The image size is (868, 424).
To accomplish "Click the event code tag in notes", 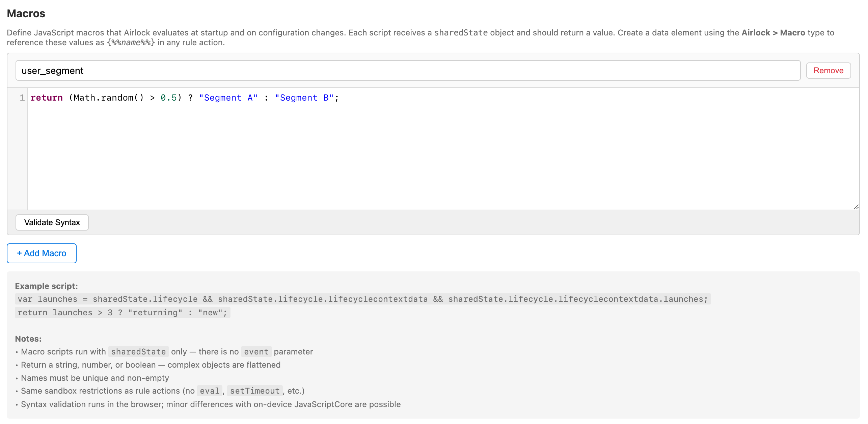I will coord(256,352).
